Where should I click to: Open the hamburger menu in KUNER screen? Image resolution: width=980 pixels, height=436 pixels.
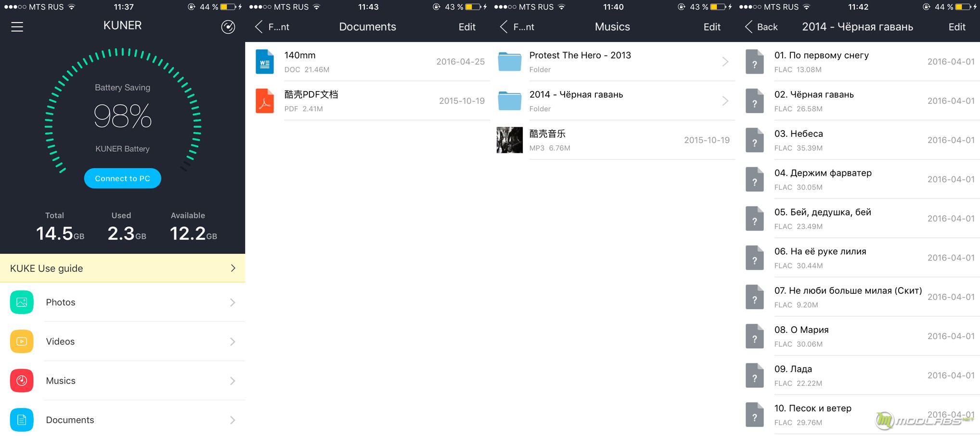pyautogui.click(x=17, y=27)
